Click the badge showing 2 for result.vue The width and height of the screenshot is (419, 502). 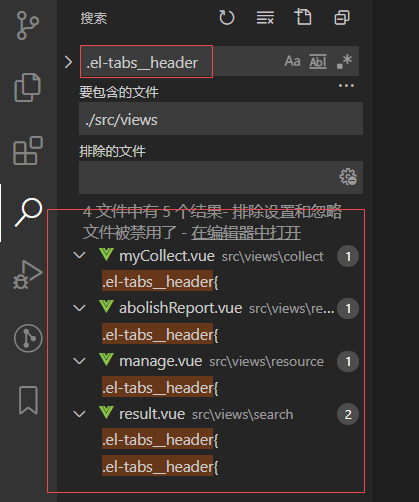[x=348, y=414]
